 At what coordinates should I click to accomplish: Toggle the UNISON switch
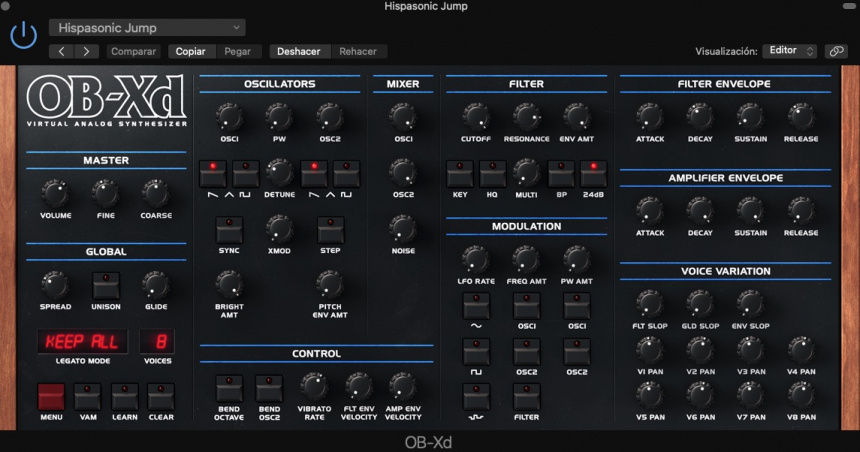[x=105, y=286]
